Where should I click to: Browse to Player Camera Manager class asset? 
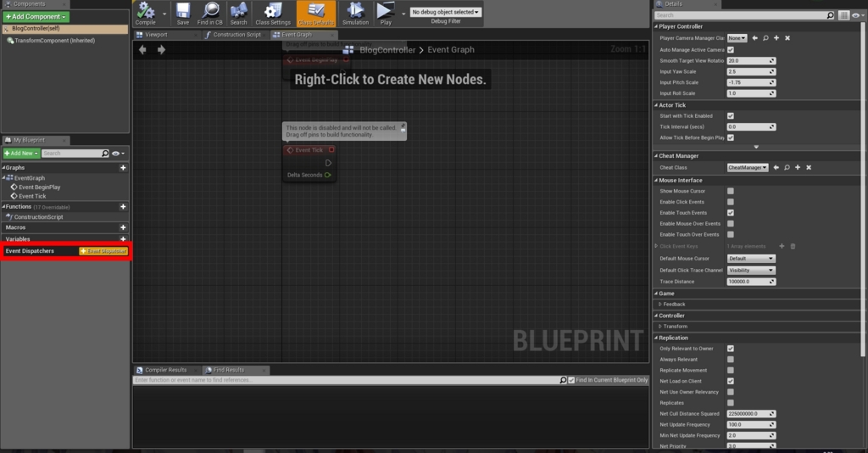[x=765, y=38]
